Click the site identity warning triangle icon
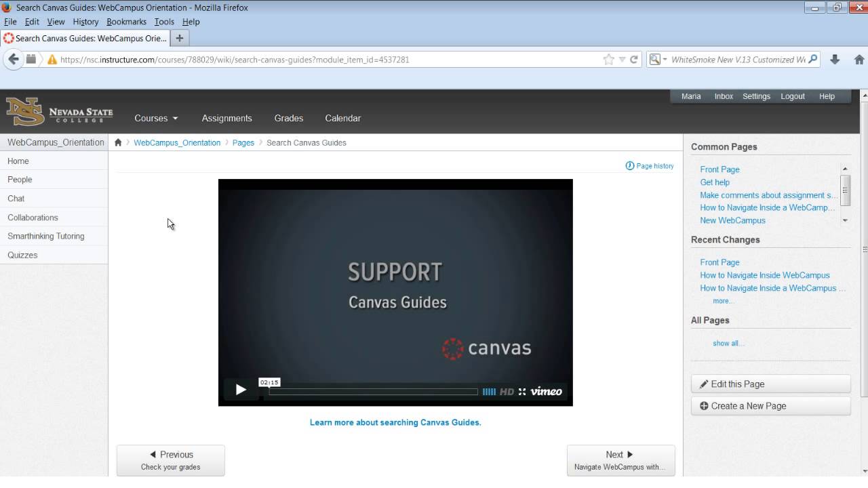Screen dimensions: 868x488 point(52,60)
